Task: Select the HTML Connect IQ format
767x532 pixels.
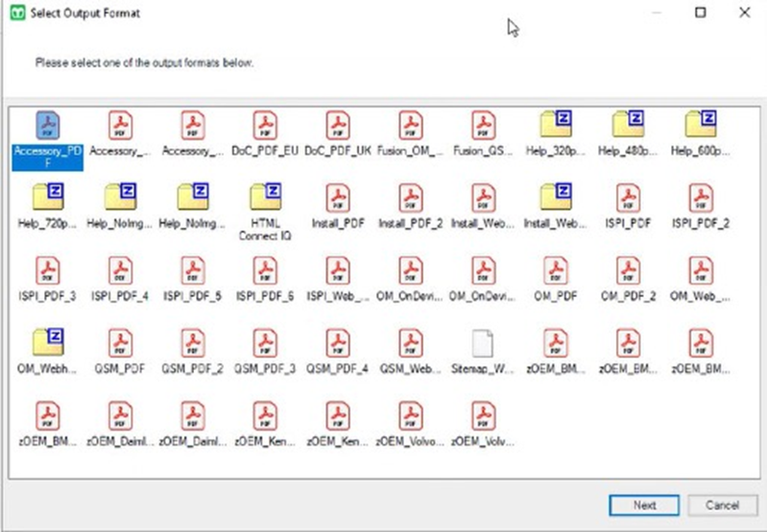Action: pyautogui.click(x=265, y=212)
